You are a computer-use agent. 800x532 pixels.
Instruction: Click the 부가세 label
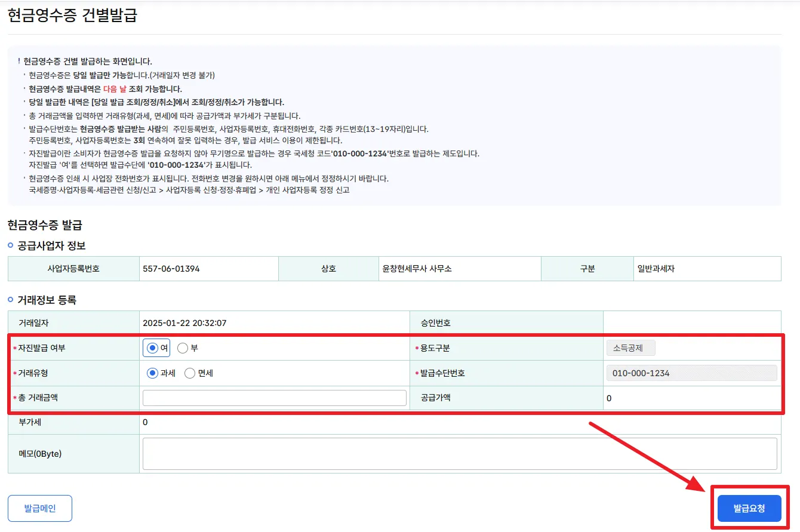pos(30,422)
